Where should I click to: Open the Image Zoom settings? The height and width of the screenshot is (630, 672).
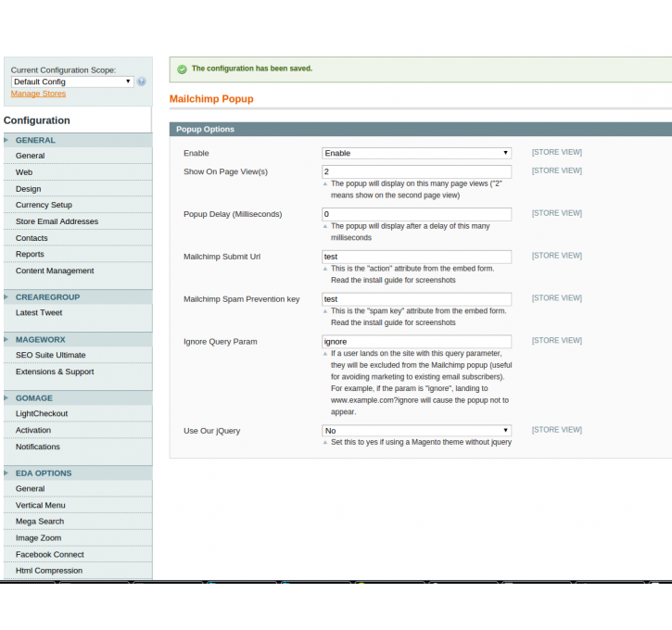coord(78,538)
